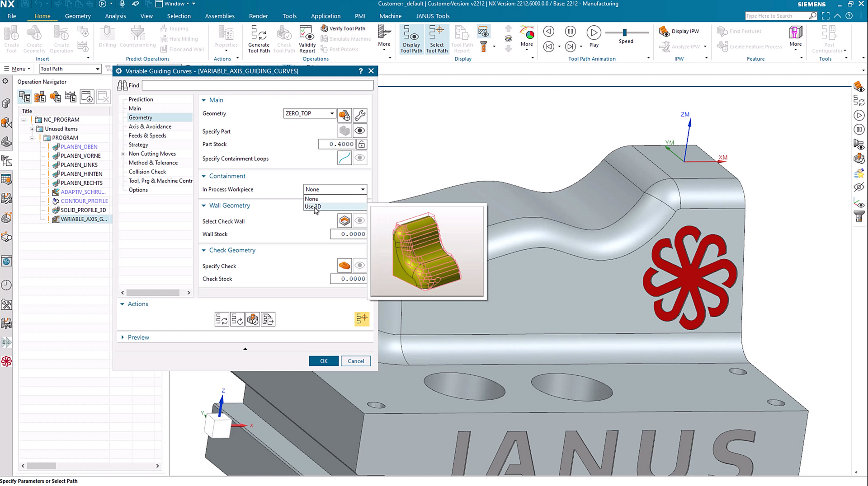Open In Process Workpiece dropdown
The height and width of the screenshot is (486, 868).
point(335,189)
